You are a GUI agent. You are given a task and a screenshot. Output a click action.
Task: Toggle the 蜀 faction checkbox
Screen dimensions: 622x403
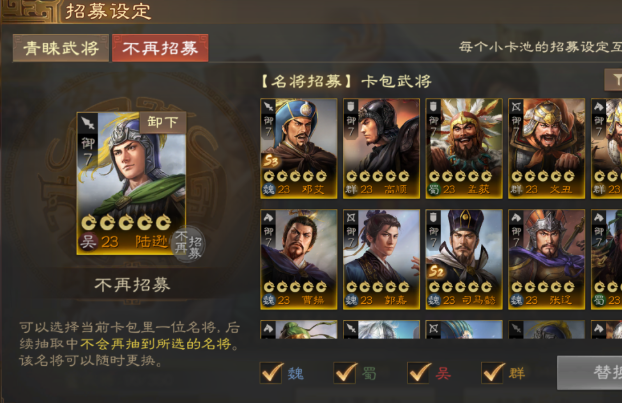point(345,373)
